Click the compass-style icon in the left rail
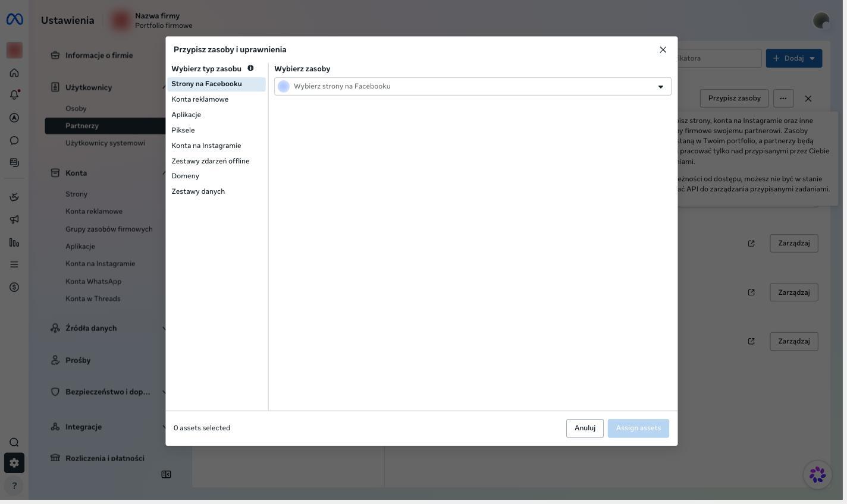847x504 pixels. (x=14, y=118)
